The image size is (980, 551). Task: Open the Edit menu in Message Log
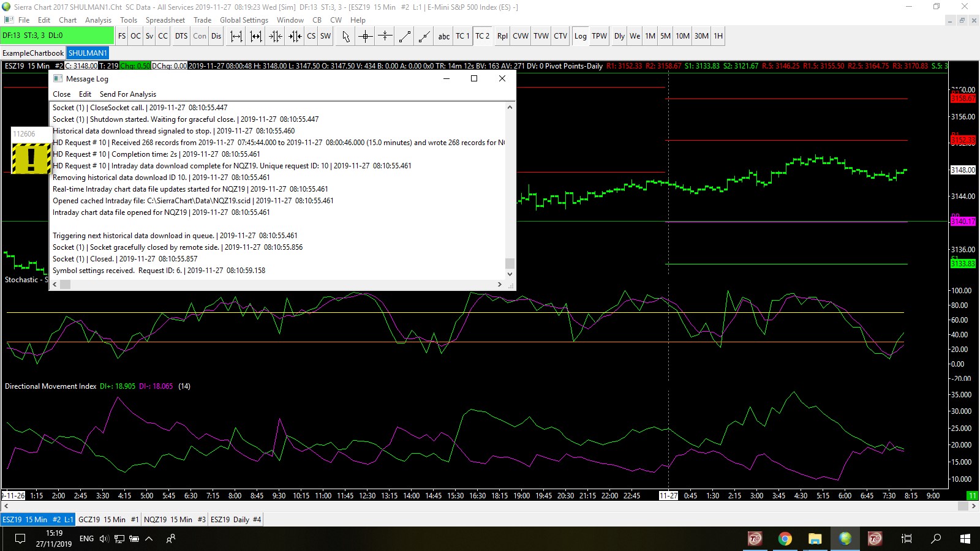tap(85, 94)
